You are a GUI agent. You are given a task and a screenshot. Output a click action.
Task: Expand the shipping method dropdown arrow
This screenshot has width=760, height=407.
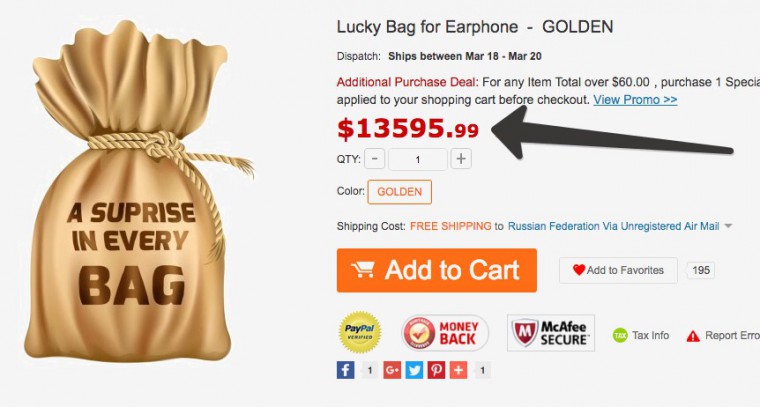[728, 226]
